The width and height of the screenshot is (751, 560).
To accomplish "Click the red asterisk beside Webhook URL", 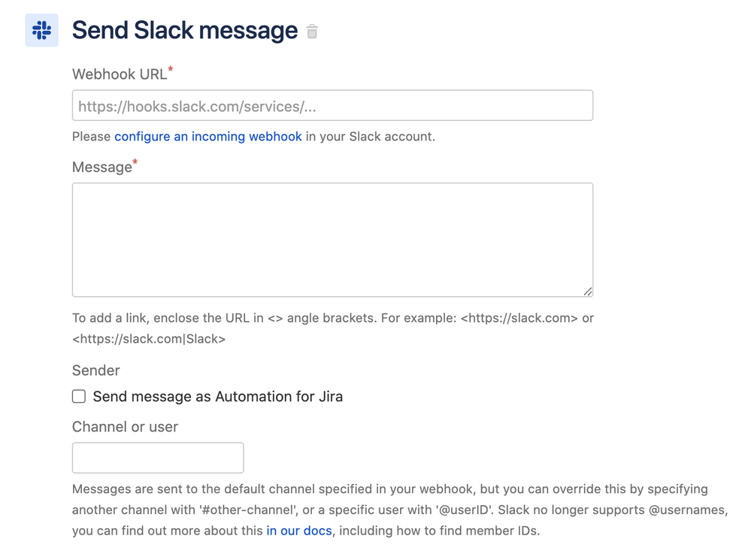I will click(171, 70).
